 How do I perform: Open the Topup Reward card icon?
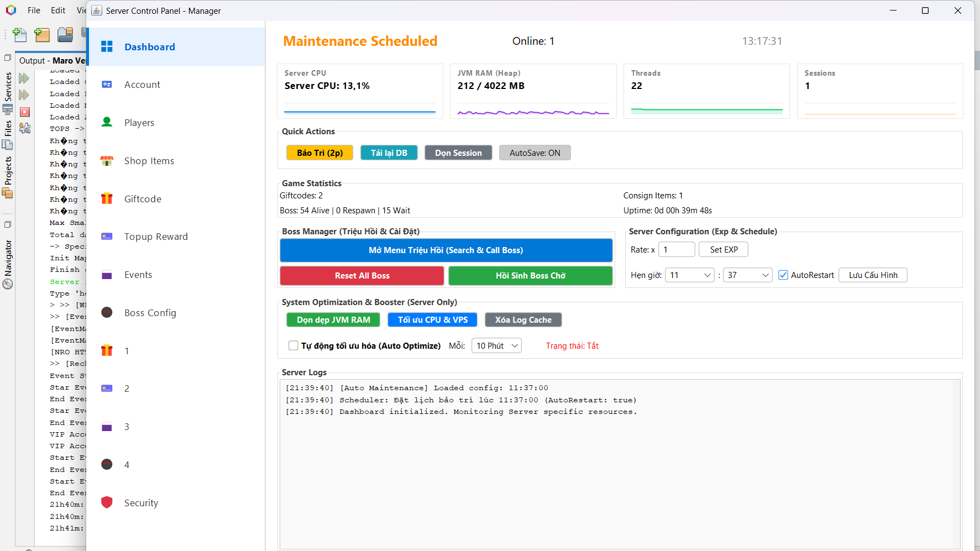(107, 237)
